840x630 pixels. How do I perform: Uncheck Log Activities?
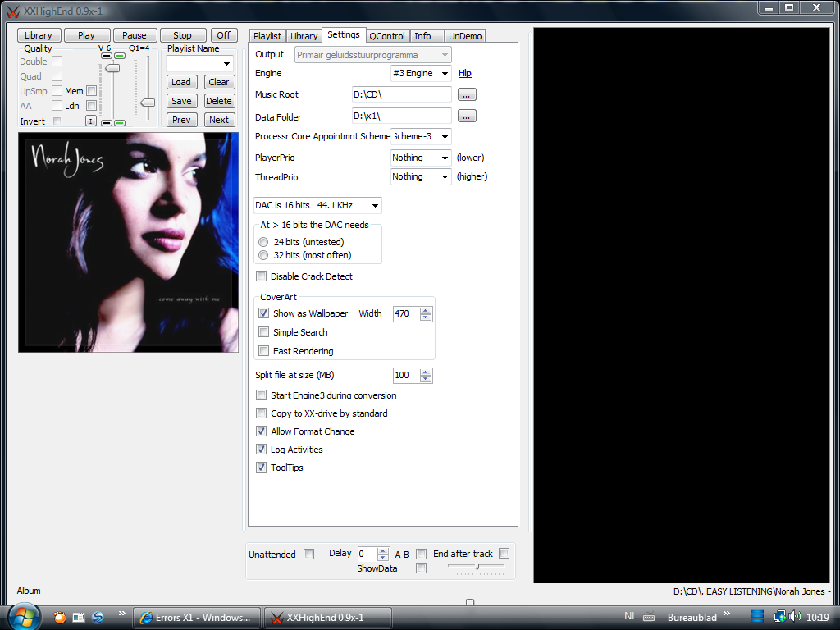pos(261,450)
